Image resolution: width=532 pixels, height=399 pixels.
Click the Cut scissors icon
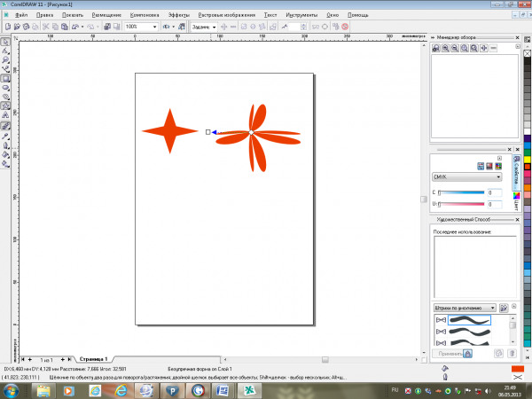pyautogui.click(x=46, y=27)
